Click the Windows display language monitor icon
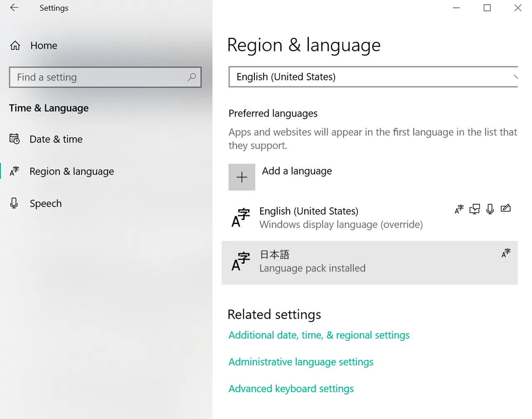 [x=474, y=209]
